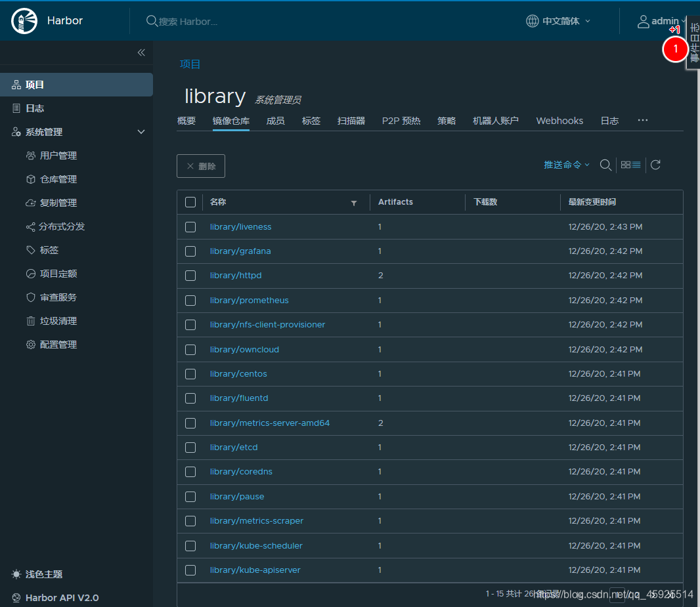Check the library/etcd row checkbox
This screenshot has height=607, width=700.
click(x=190, y=448)
